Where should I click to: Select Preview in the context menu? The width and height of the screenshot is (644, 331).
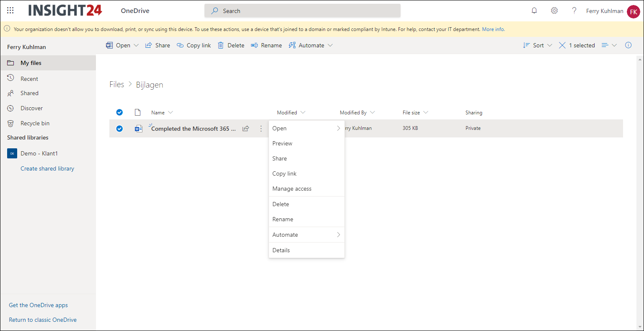click(x=282, y=143)
